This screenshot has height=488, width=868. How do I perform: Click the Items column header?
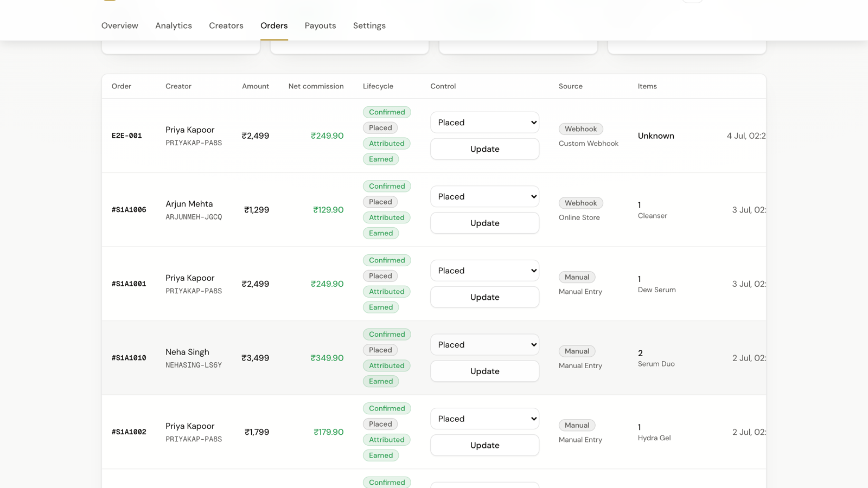click(647, 86)
